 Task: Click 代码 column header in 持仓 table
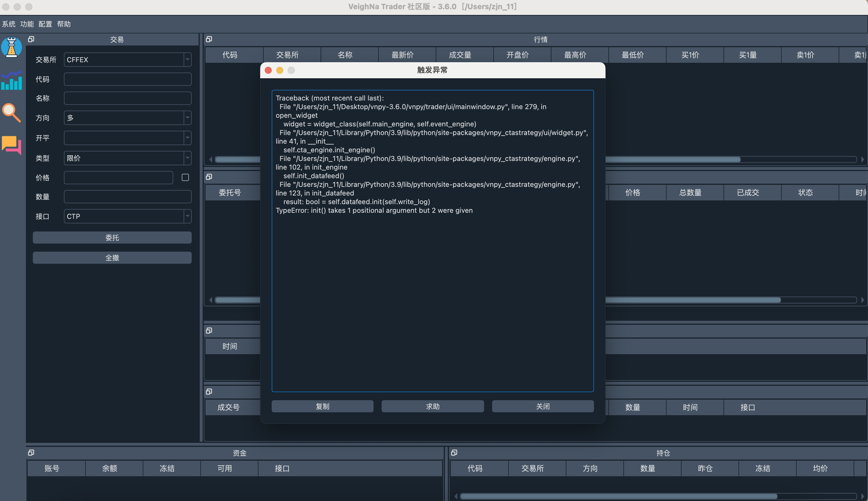[x=475, y=468]
